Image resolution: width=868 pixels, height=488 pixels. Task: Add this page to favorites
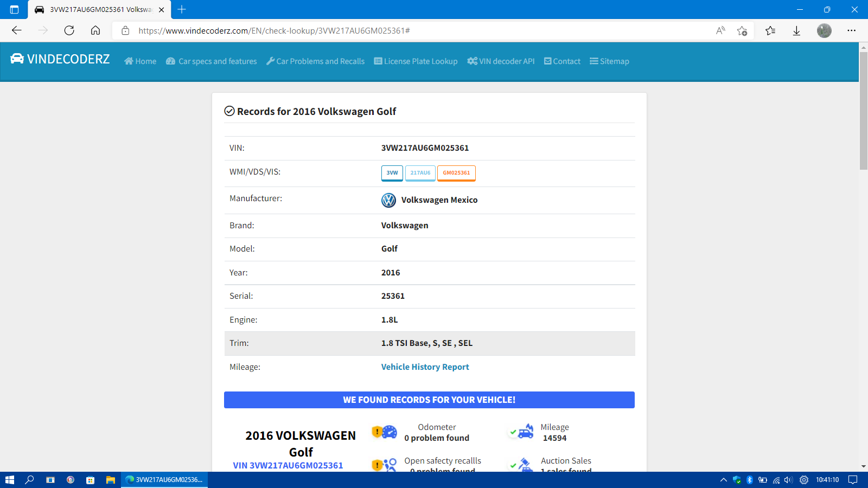(742, 30)
